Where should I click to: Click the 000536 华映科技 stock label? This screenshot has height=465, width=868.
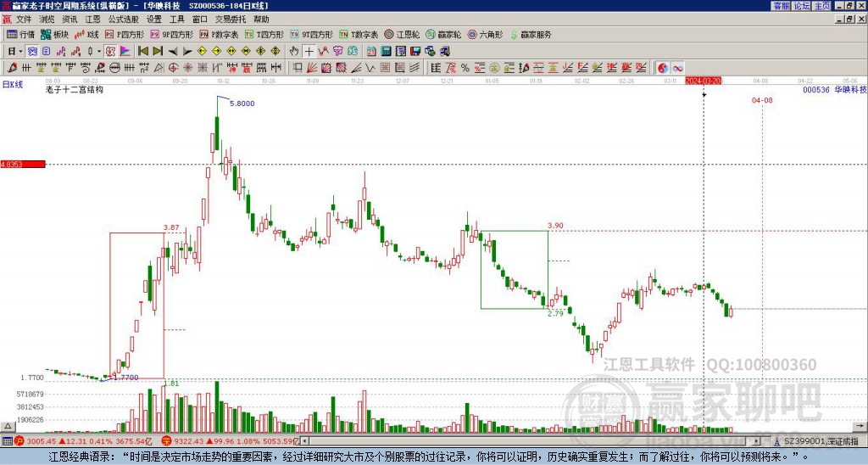pyautogui.click(x=835, y=89)
